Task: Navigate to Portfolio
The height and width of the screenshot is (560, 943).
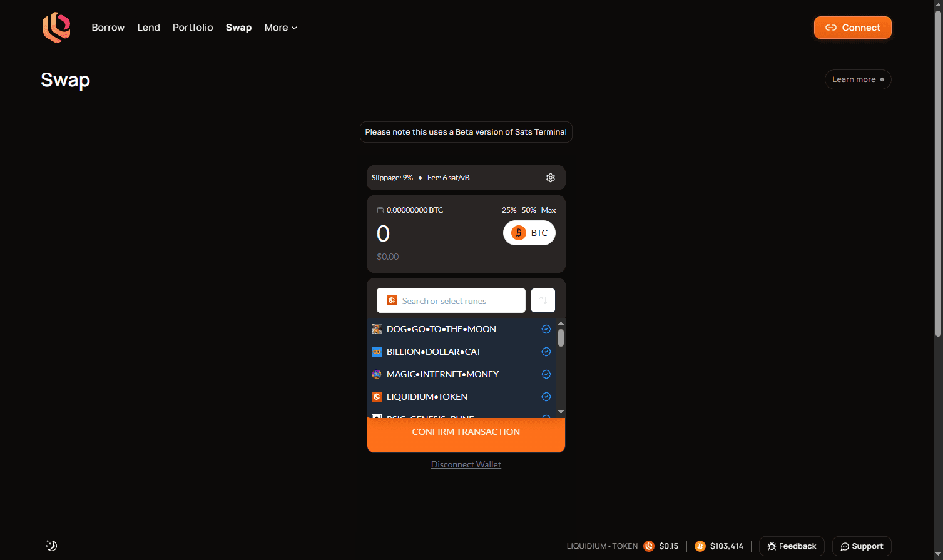Action: (193, 28)
